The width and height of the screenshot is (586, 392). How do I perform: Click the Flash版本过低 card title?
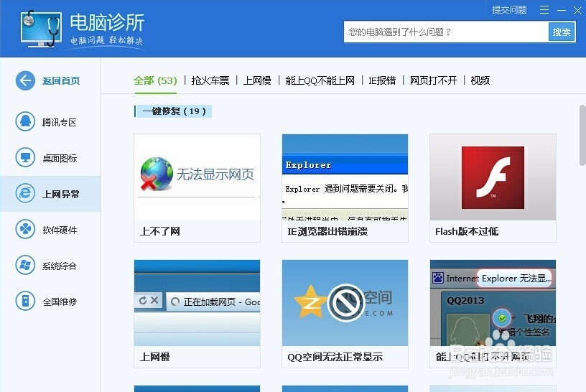[x=467, y=231]
